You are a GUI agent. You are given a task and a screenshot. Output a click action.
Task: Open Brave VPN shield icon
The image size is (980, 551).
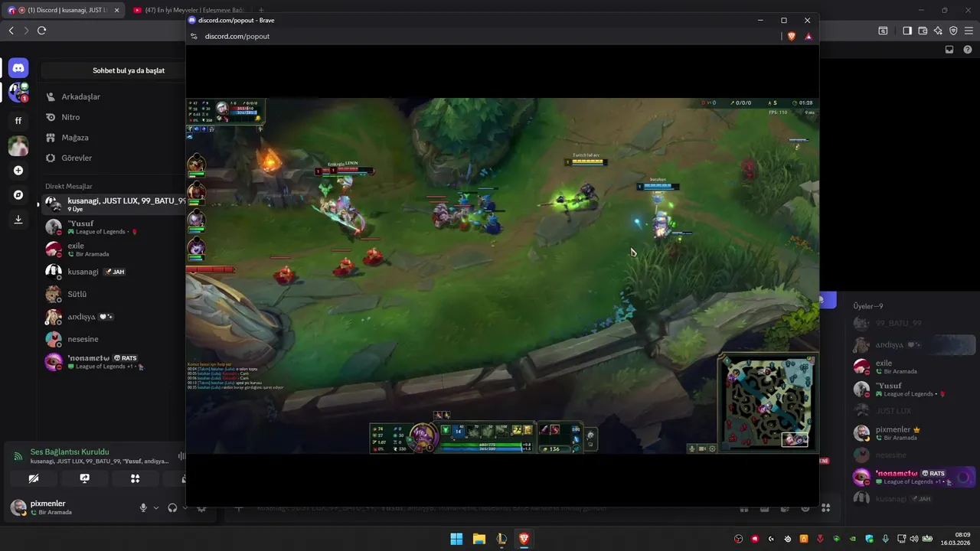[x=953, y=31]
